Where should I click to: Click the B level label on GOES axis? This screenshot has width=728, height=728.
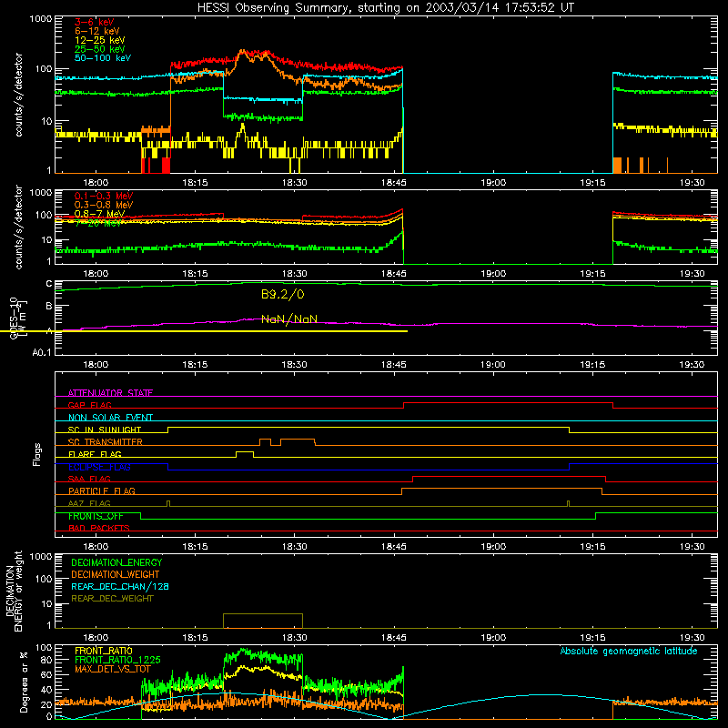[49, 306]
